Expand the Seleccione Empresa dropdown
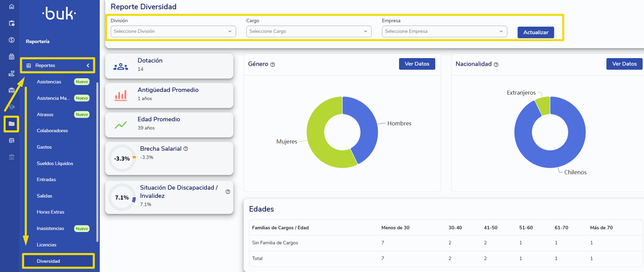Viewport: 644px width, 272px height. (444, 31)
